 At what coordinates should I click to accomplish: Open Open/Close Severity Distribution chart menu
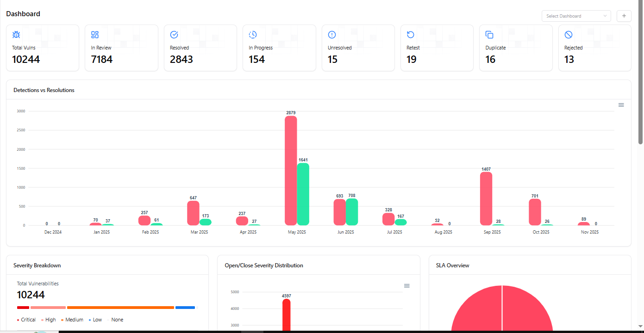406,286
